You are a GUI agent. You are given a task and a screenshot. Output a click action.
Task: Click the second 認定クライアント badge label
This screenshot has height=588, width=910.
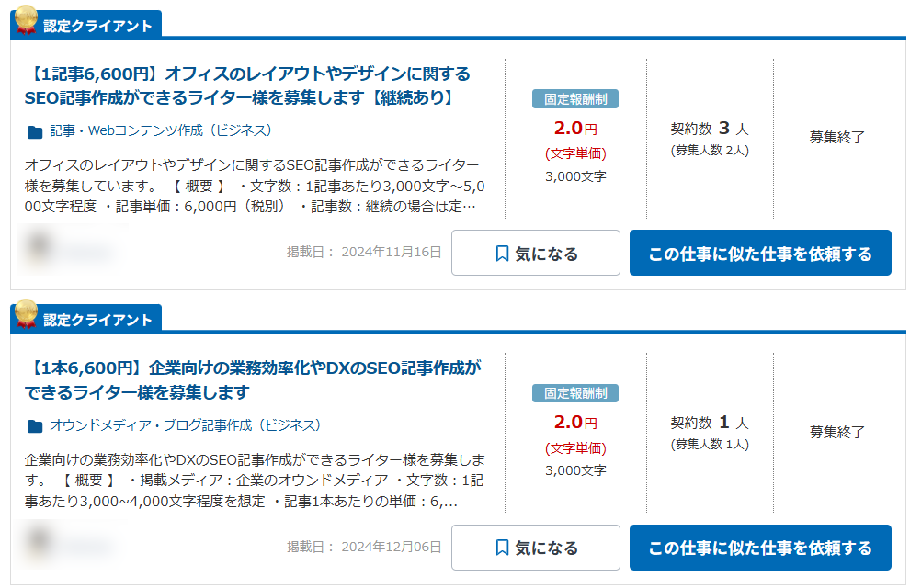coord(97,320)
